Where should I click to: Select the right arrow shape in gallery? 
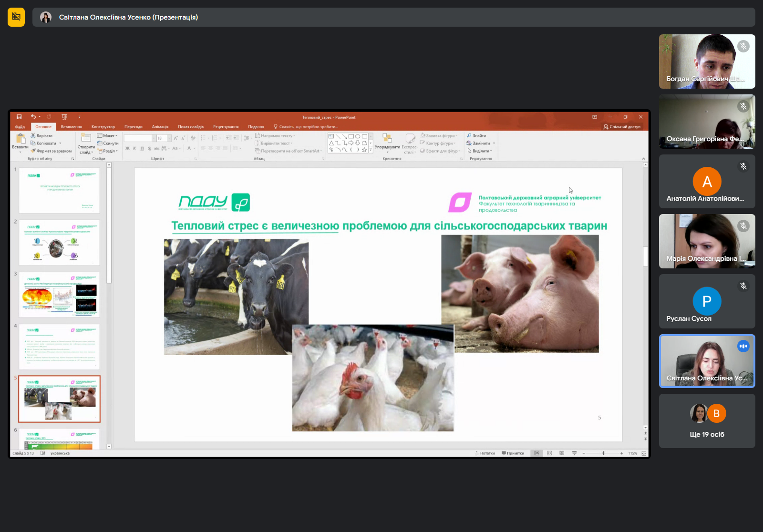click(351, 143)
